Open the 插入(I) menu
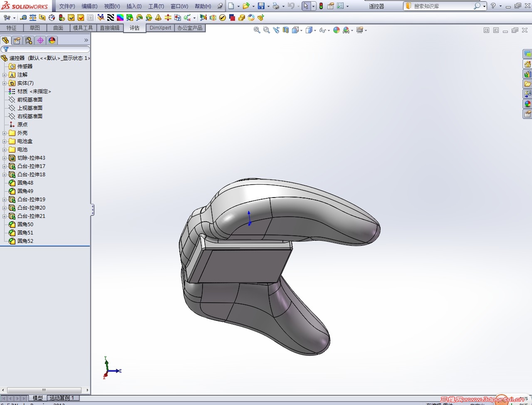This screenshot has height=405, width=532. point(134,6)
